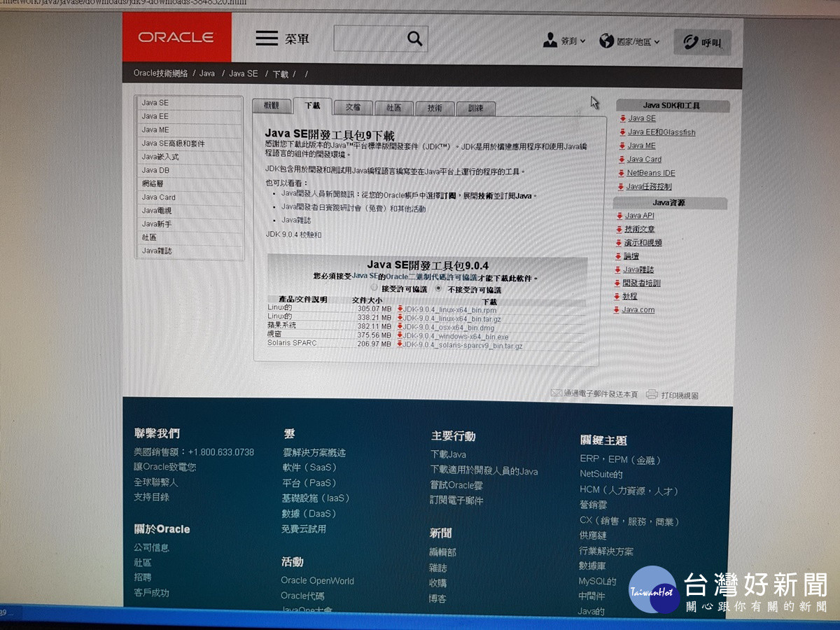Image resolution: width=840 pixels, height=630 pixels.
Task: Expand the 國家/地區 dropdown arrow
Action: pos(657,42)
